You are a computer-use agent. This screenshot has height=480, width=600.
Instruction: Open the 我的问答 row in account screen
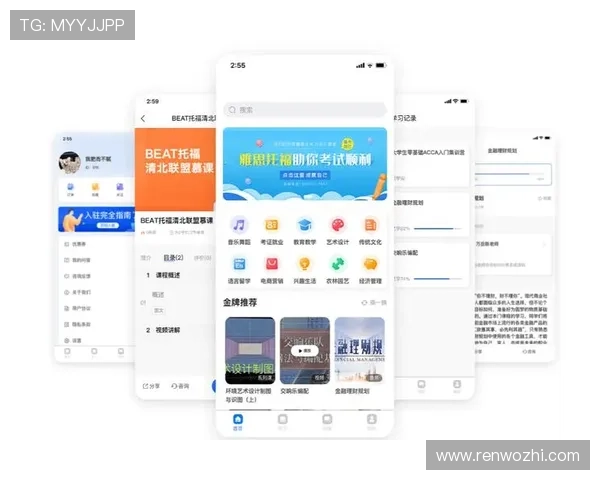95,260
